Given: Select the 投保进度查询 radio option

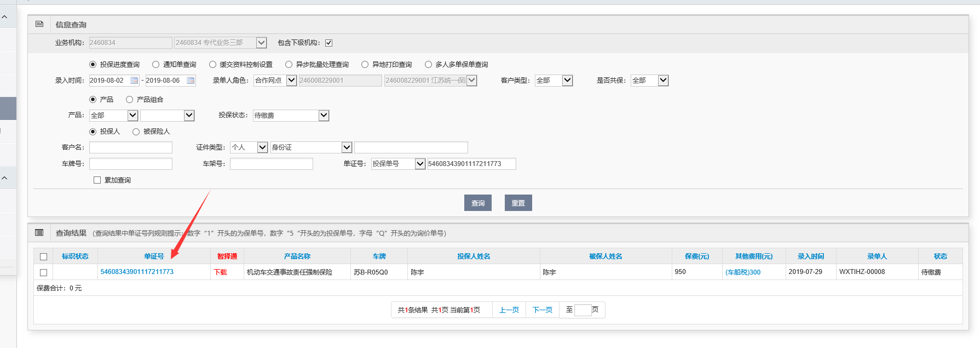Looking at the screenshot, I should coord(93,65).
